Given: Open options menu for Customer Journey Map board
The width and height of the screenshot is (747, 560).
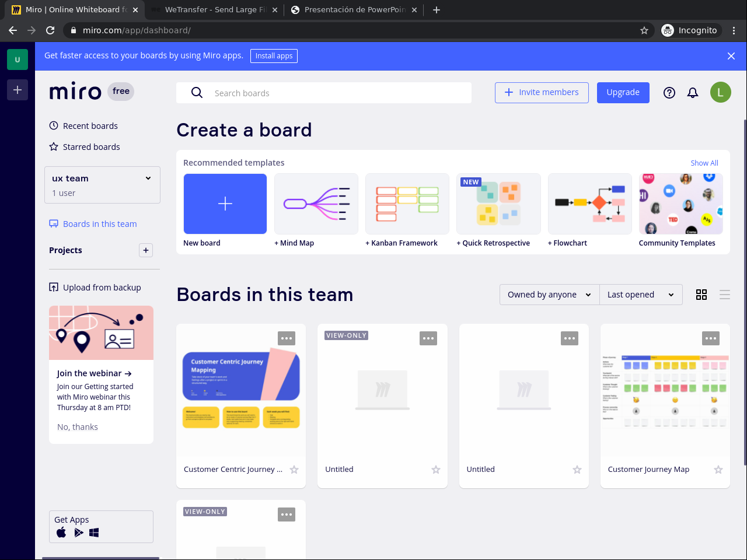Looking at the screenshot, I should 711,338.
